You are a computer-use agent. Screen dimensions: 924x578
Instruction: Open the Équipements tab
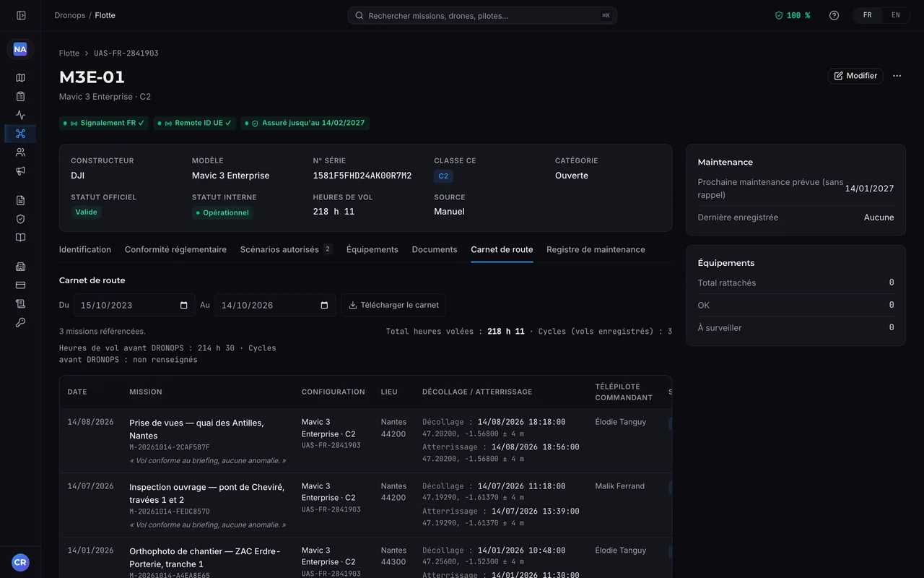372,249
